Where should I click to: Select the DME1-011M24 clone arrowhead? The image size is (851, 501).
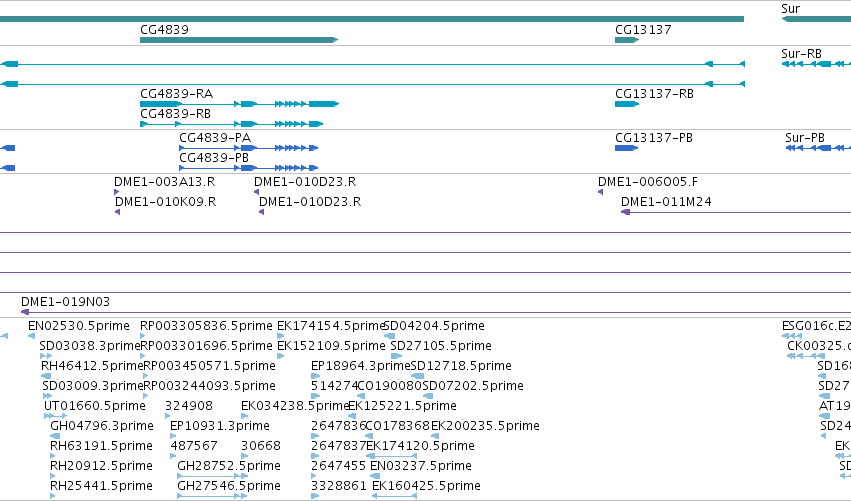pos(625,212)
